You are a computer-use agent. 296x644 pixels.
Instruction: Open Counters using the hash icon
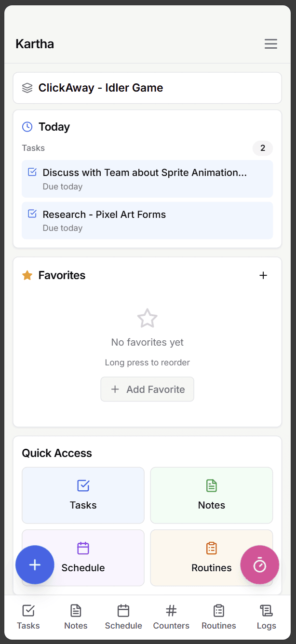click(x=171, y=611)
